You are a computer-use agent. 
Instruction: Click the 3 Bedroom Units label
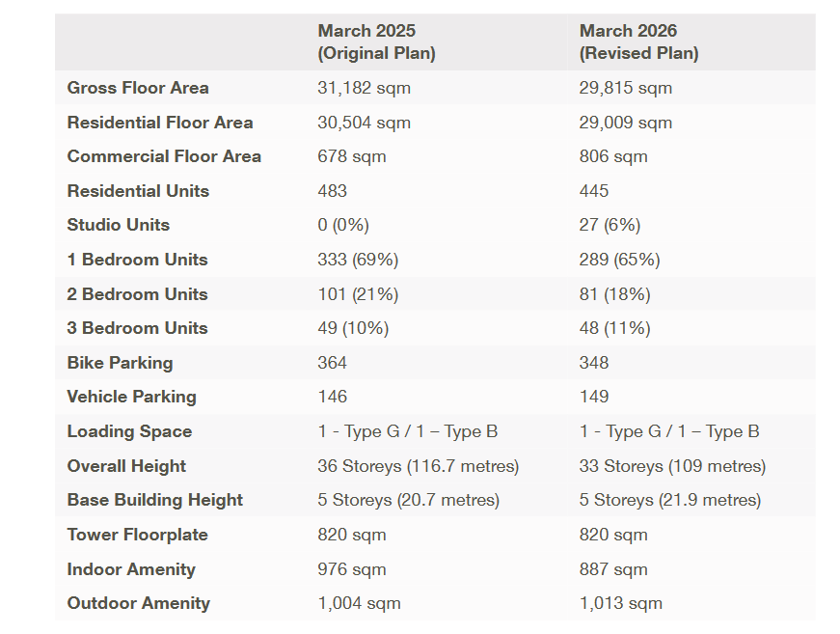point(137,328)
